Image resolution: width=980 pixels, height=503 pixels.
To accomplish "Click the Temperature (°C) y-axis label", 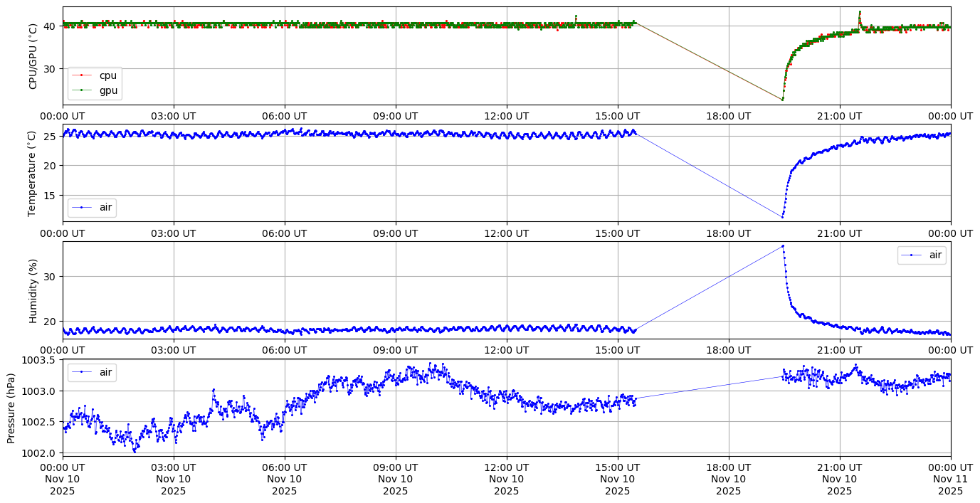I will tap(33, 173).
